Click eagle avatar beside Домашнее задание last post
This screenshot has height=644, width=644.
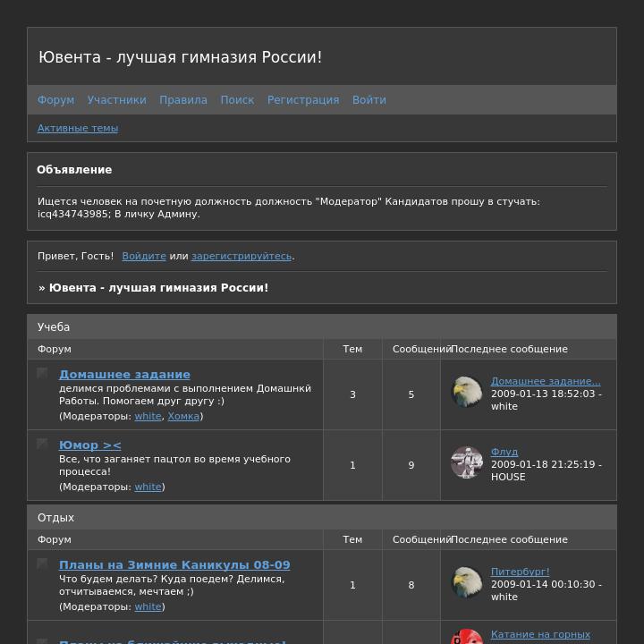pyautogui.click(x=467, y=393)
